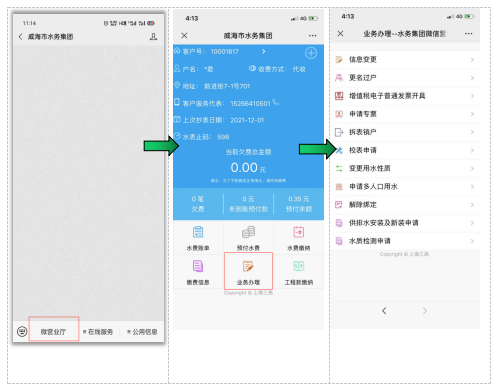This screenshot has height=388, width=499.
Task: Call the customer service representative phone icon
Action: [276, 102]
